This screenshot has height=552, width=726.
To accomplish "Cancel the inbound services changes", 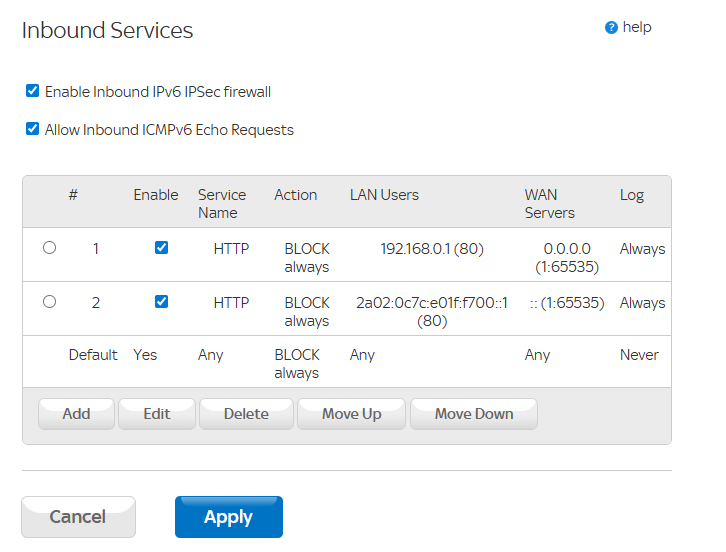I will [78, 517].
